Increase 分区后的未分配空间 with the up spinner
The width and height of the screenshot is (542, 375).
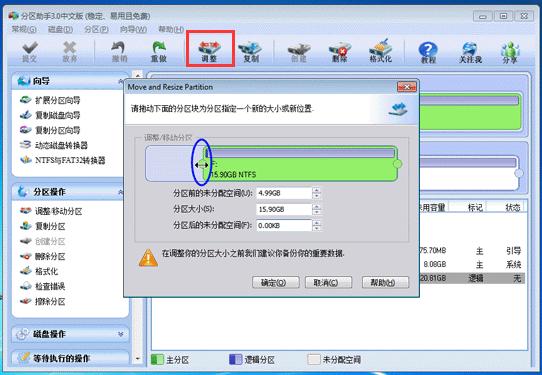point(316,223)
